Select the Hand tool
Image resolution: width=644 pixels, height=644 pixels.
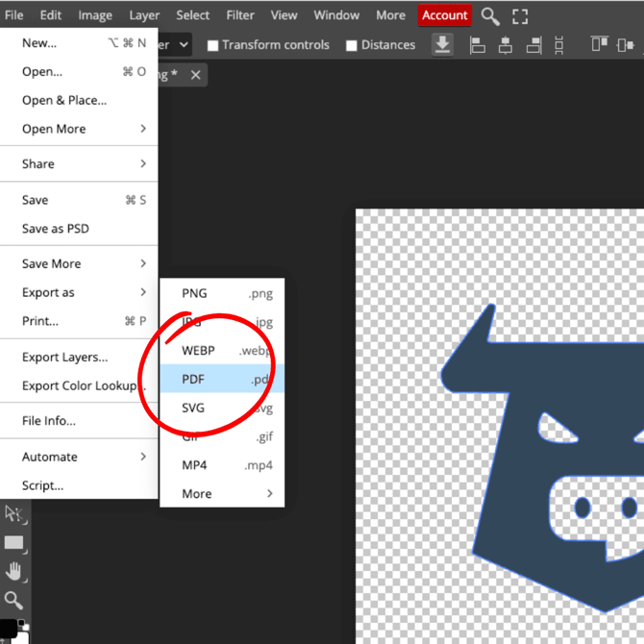point(13,573)
